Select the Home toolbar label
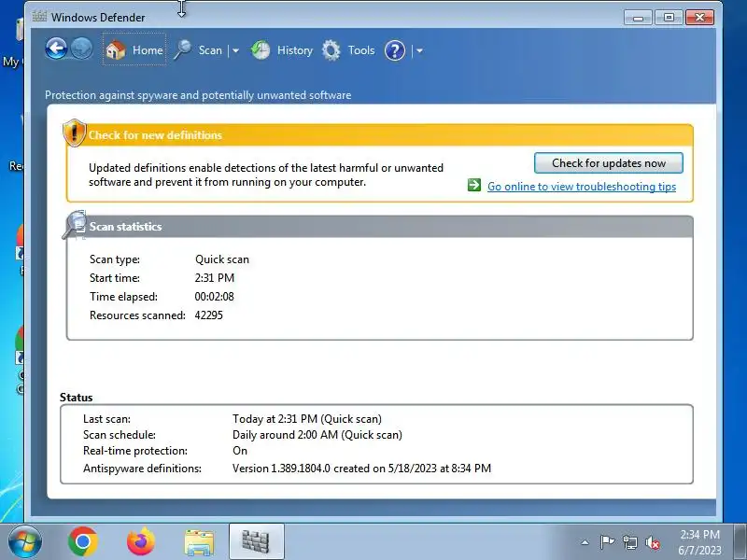The image size is (747, 560). coord(148,50)
